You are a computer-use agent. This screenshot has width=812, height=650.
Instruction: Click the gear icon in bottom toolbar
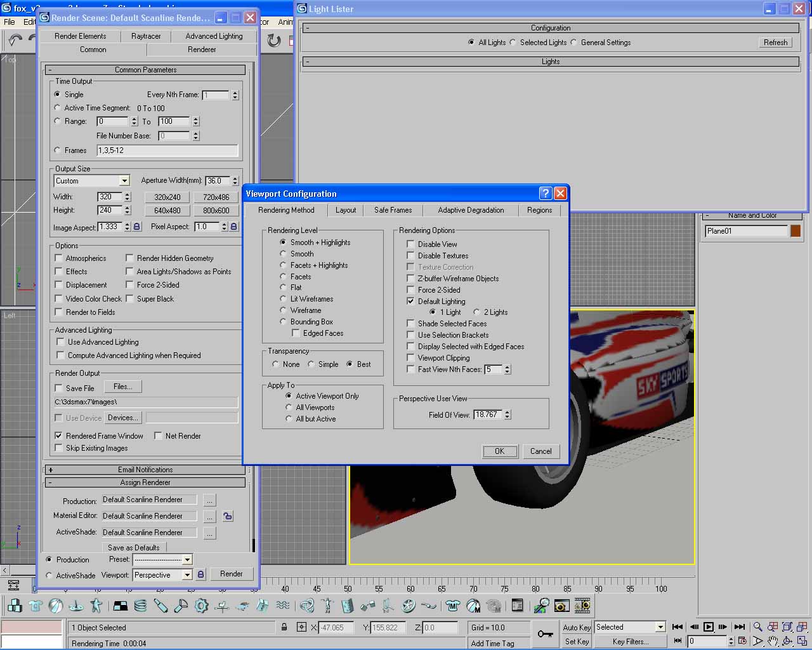pyautogui.click(x=202, y=606)
